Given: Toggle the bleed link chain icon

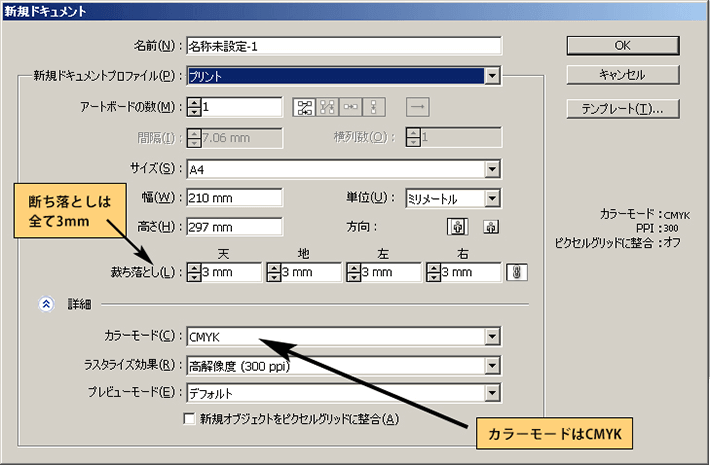Looking at the screenshot, I should pos(518,272).
